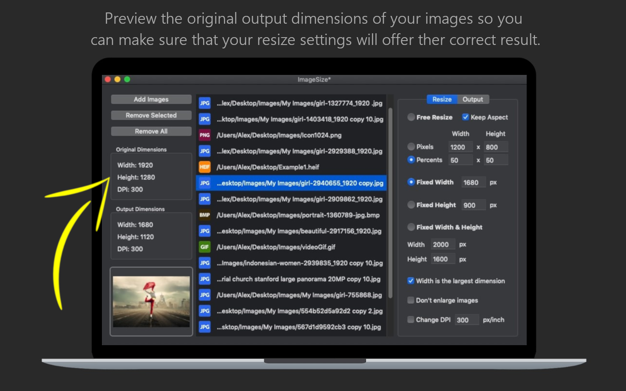626x391 pixels.
Task: Enable the Keep Aspect checkbox
Action: click(465, 117)
